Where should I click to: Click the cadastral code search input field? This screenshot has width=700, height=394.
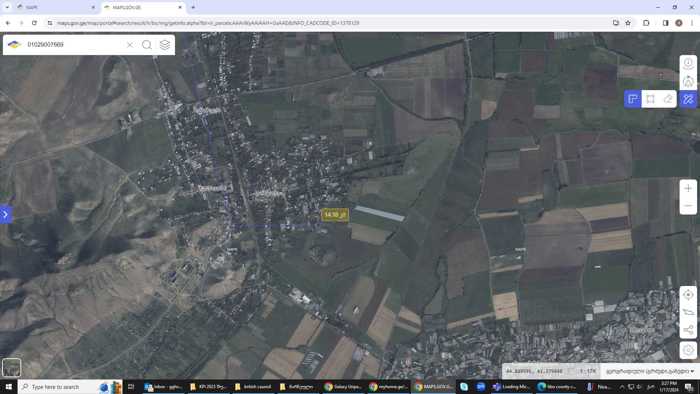tap(74, 45)
